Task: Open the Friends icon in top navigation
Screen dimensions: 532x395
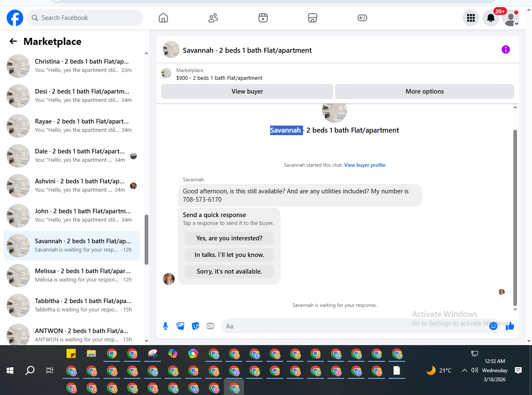Action: pos(213,18)
